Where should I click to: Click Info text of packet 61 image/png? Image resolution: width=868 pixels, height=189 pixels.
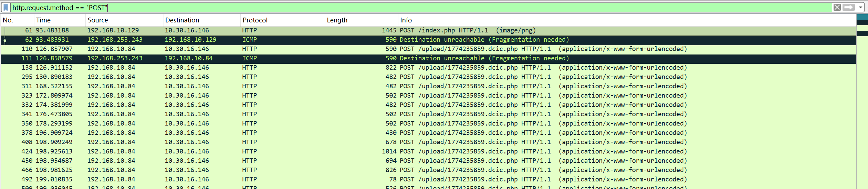point(468,30)
